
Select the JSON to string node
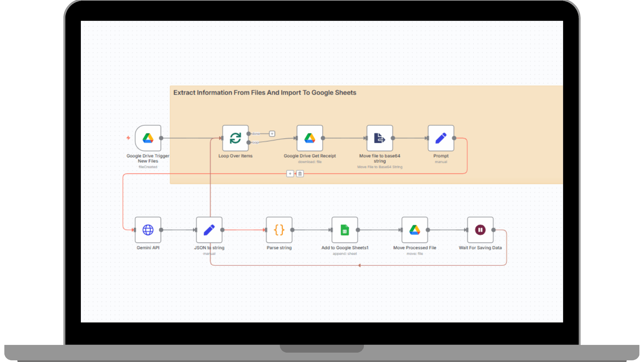209,230
